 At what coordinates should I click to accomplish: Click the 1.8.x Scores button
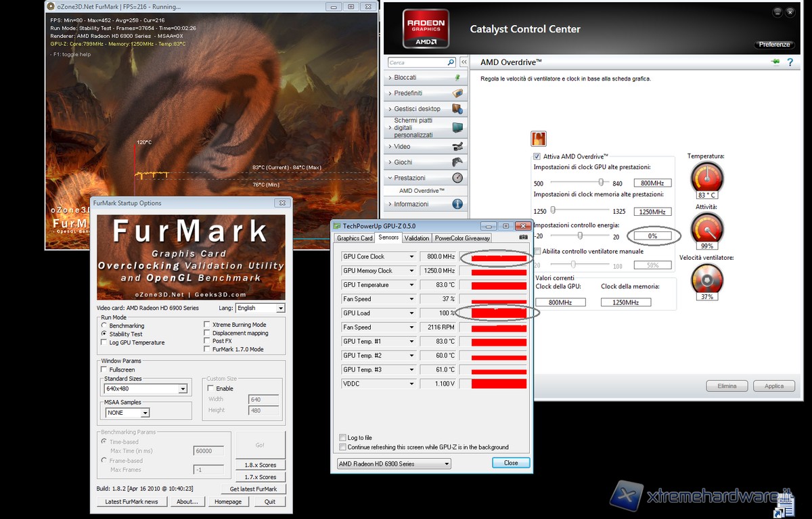pyautogui.click(x=261, y=466)
